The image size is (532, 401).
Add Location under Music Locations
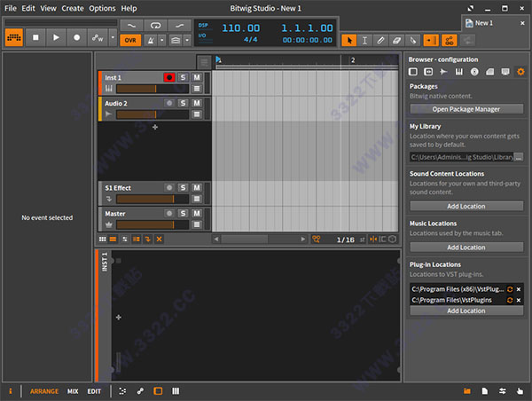point(466,248)
